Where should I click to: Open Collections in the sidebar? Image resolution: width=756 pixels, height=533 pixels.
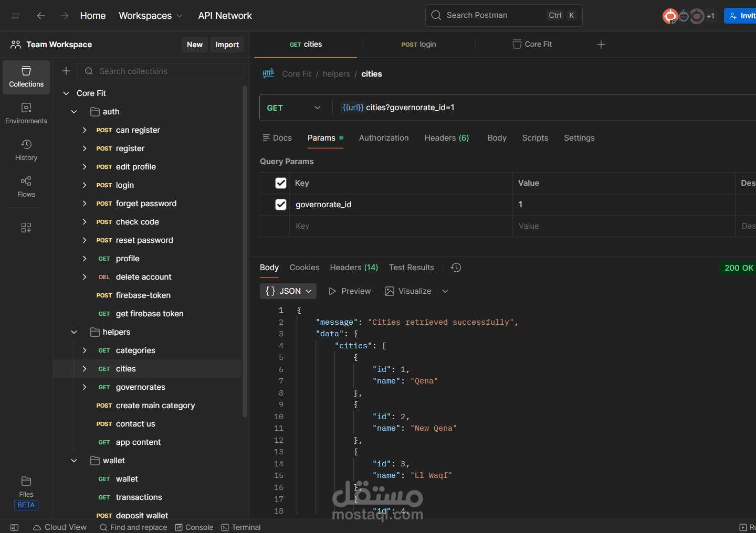[x=26, y=77]
